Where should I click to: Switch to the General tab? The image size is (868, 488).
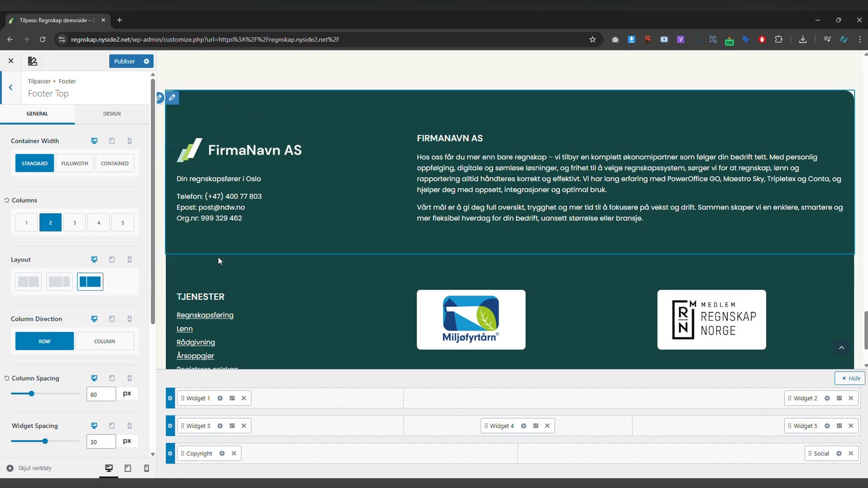click(x=37, y=113)
